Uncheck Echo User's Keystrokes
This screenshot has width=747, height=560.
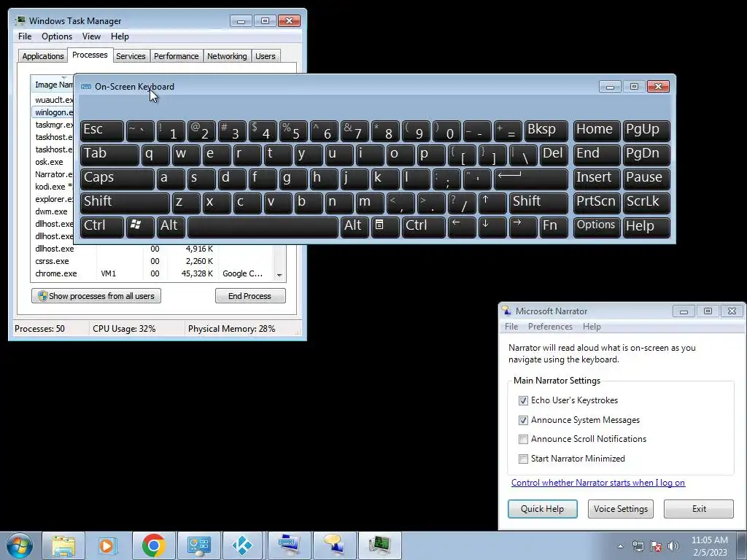(523, 400)
